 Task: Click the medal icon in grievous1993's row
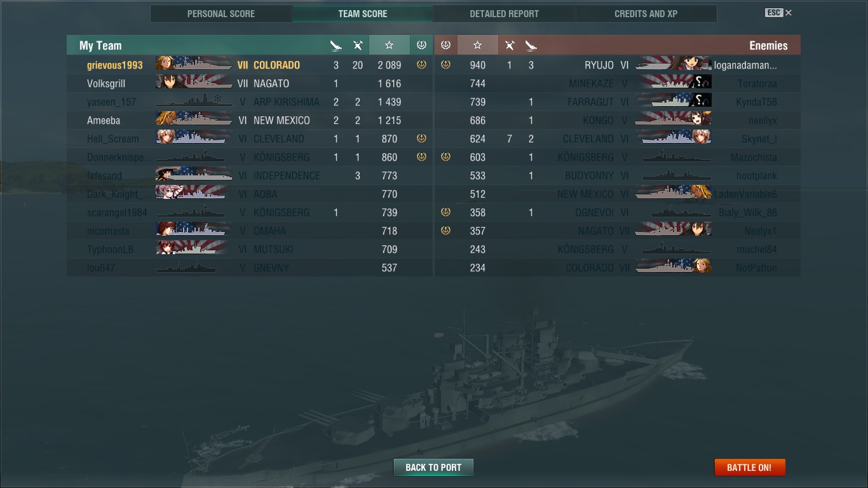pos(421,65)
